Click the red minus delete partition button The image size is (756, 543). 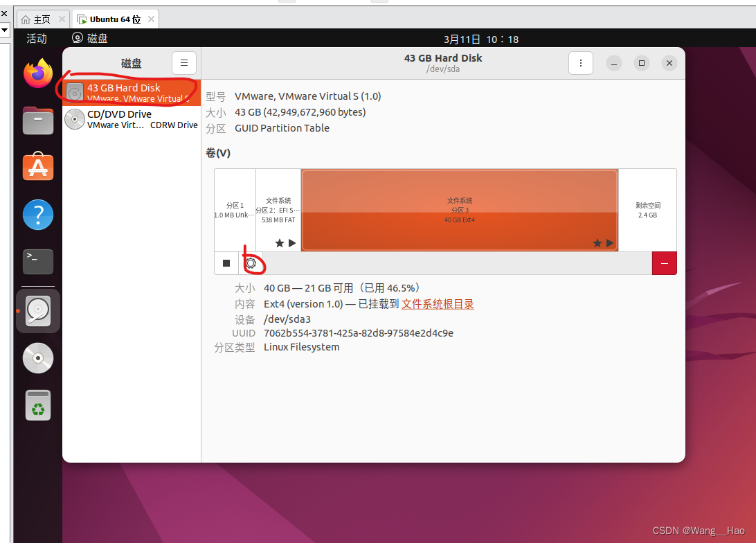(664, 263)
